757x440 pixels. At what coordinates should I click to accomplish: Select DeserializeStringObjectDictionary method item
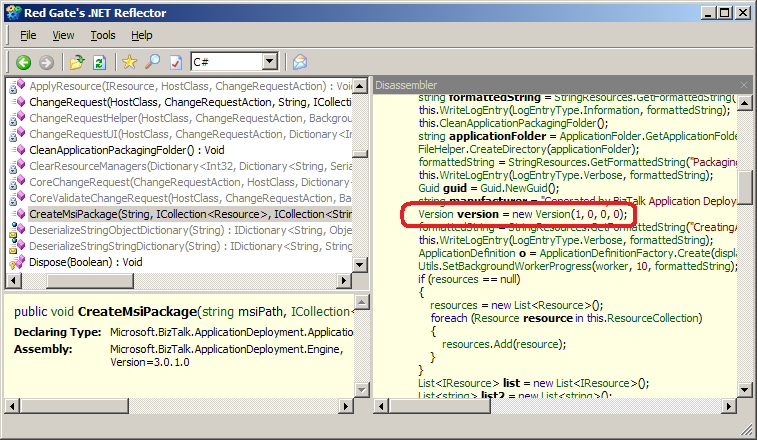point(190,230)
